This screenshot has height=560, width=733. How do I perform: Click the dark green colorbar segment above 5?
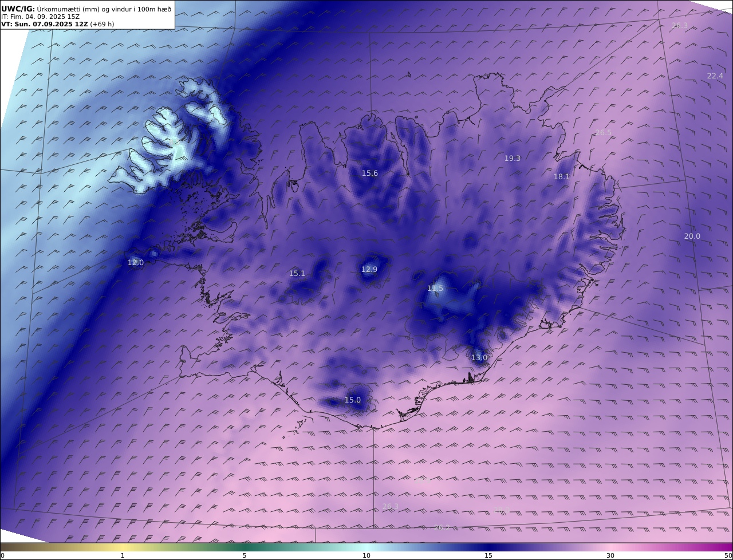(x=245, y=547)
